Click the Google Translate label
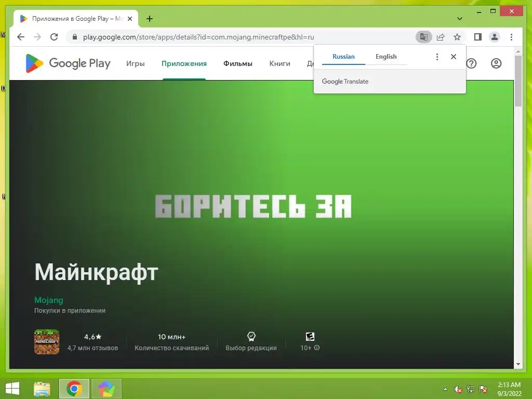Image resolution: width=532 pixels, height=399 pixels. pos(345,82)
